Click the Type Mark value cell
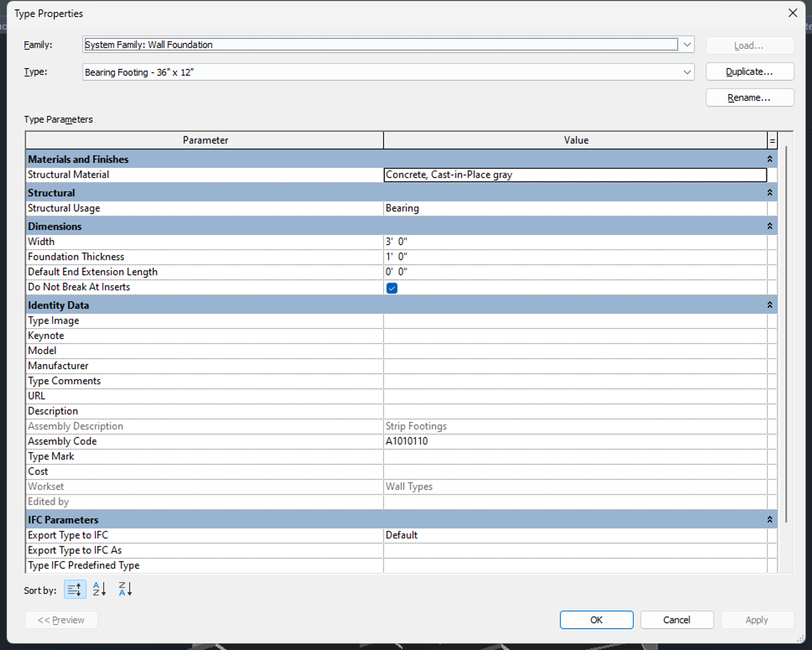Screen dimensions: 812x650 575,457
